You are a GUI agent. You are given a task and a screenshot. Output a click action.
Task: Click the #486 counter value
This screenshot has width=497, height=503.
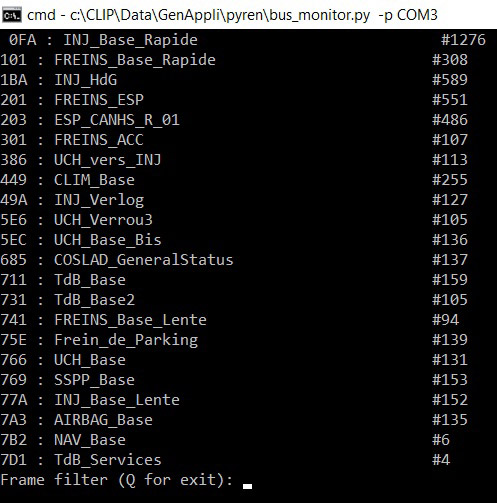(450, 120)
